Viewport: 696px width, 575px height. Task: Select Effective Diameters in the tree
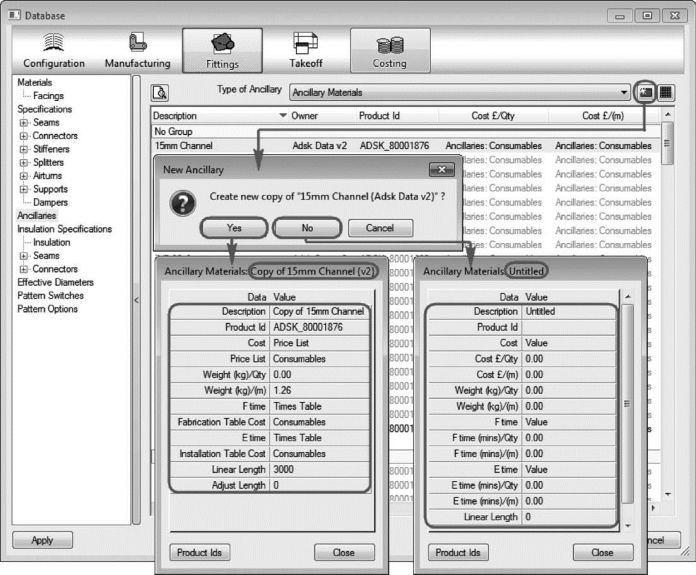tap(55, 282)
